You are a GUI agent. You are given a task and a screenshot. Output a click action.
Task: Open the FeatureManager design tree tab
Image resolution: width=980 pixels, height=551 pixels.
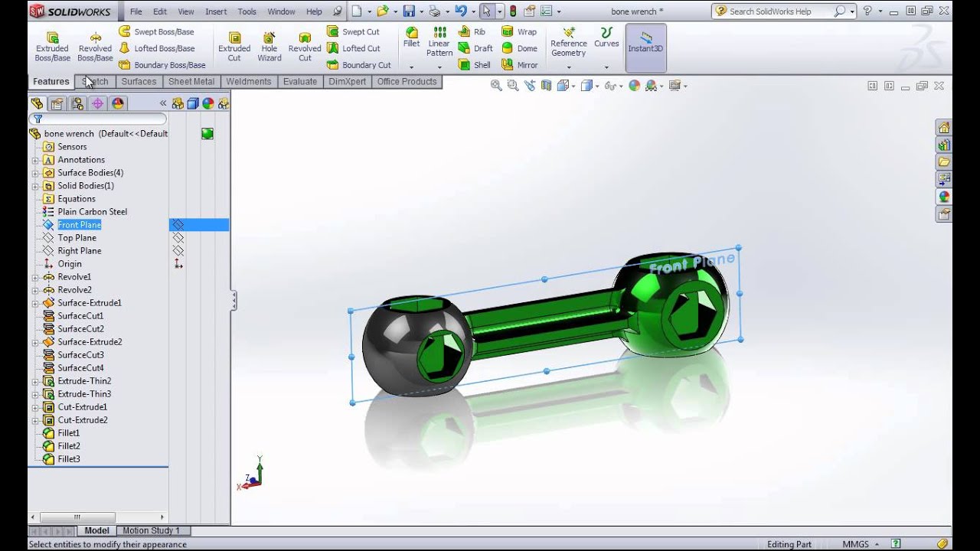pyautogui.click(x=37, y=103)
